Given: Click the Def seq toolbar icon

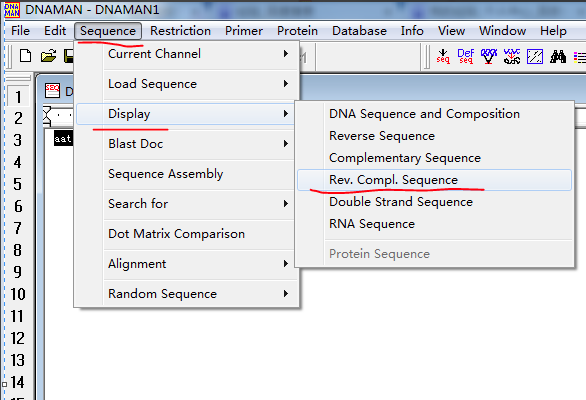Looking at the screenshot, I should tap(466, 56).
